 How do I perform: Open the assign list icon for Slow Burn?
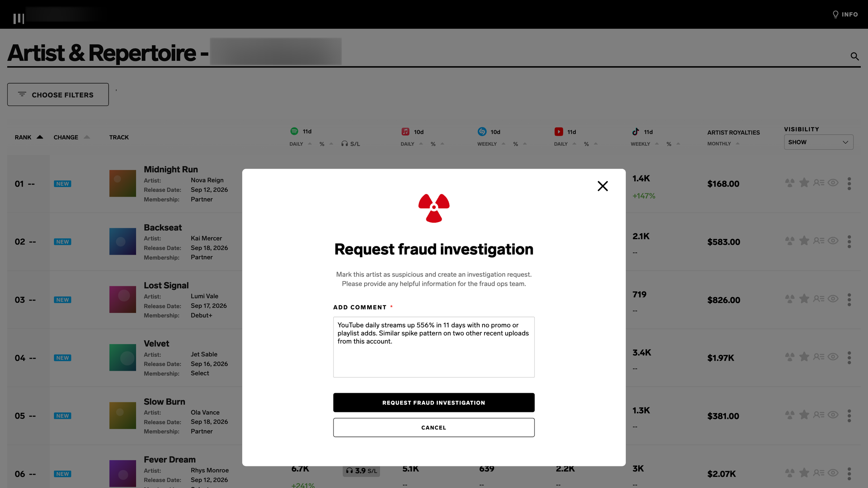819,415
